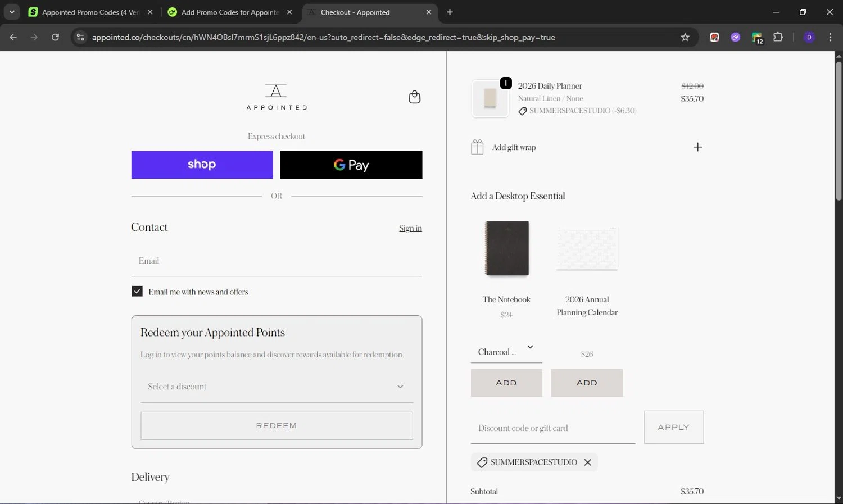Focus the Discount code or gift card field
This screenshot has height=504, width=843.
(x=553, y=428)
